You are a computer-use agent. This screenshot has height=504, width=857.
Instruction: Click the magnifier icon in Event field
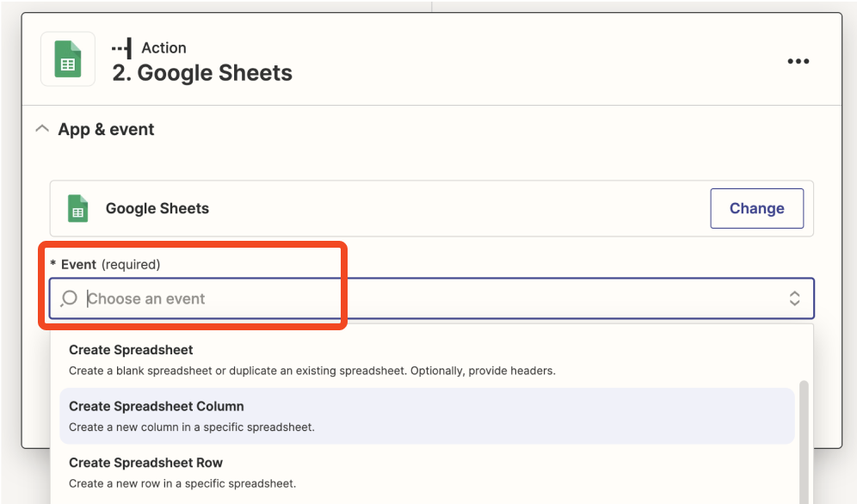(69, 298)
